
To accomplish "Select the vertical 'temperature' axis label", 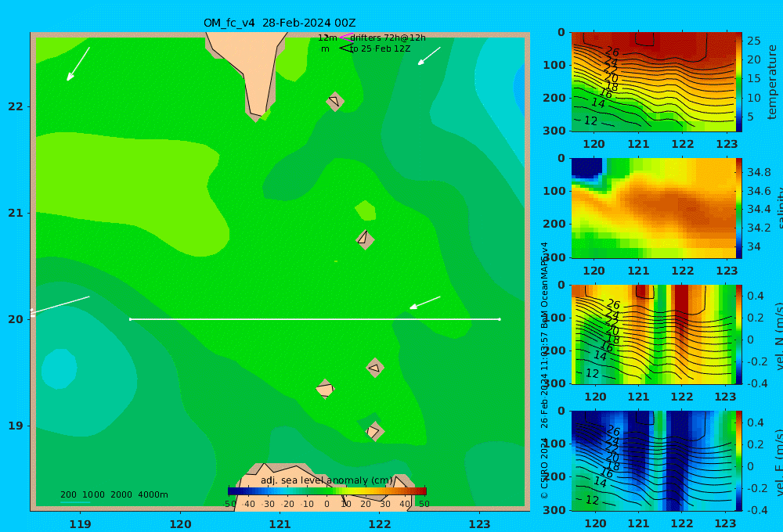I will click(772, 82).
